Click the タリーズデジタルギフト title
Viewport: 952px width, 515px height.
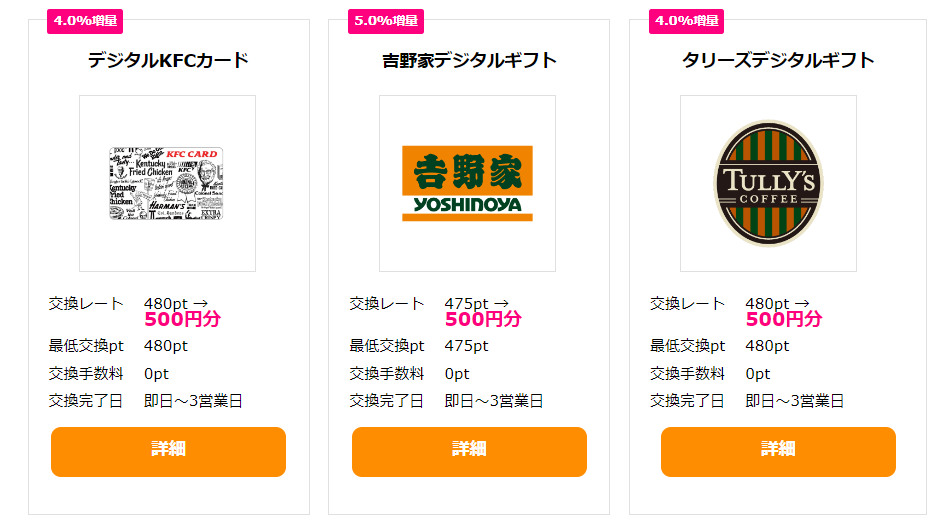[x=778, y=60]
